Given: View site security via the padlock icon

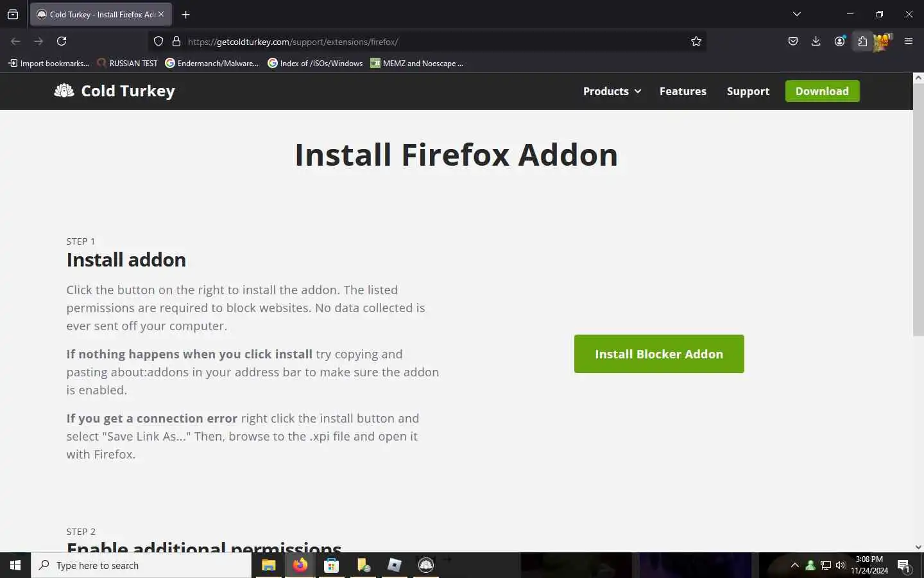Looking at the screenshot, I should pos(176,41).
